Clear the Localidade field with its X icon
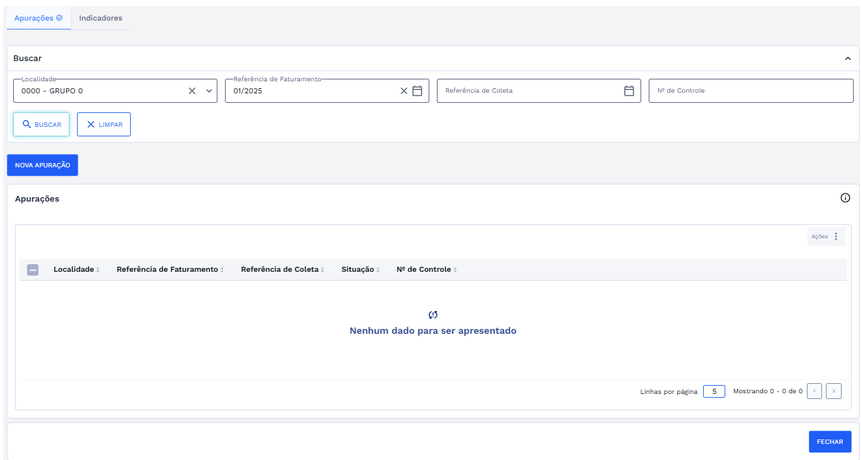This screenshot has width=861, height=460. tap(192, 91)
